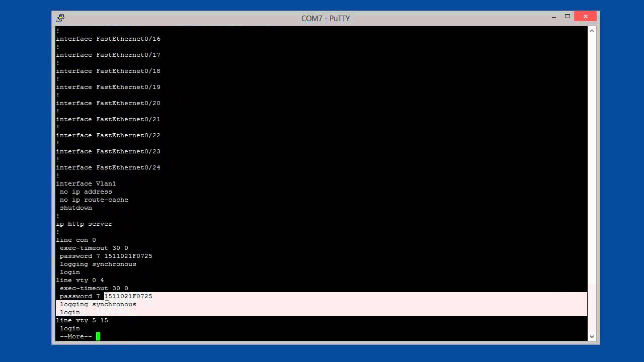Click the 'line vty 0 4' line

80,280
